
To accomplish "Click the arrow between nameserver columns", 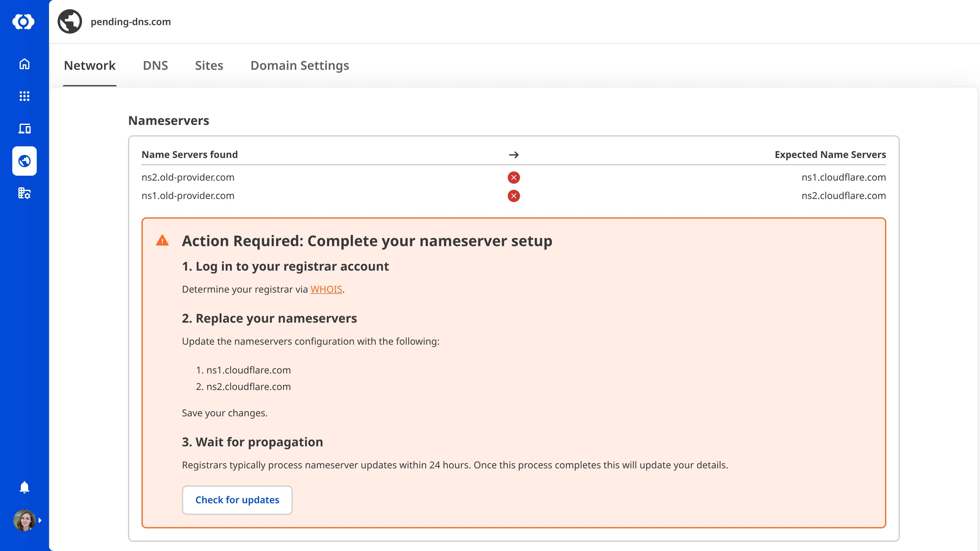I will (x=514, y=155).
